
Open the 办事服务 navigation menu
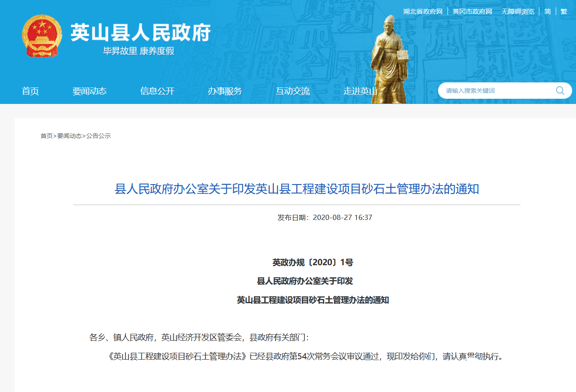225,91
